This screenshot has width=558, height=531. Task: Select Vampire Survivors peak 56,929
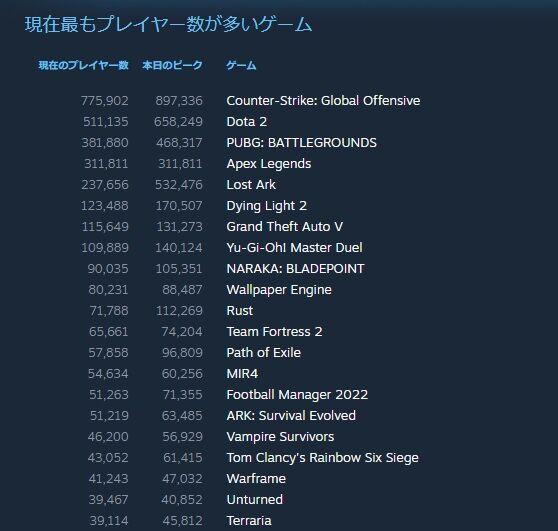[183, 437]
